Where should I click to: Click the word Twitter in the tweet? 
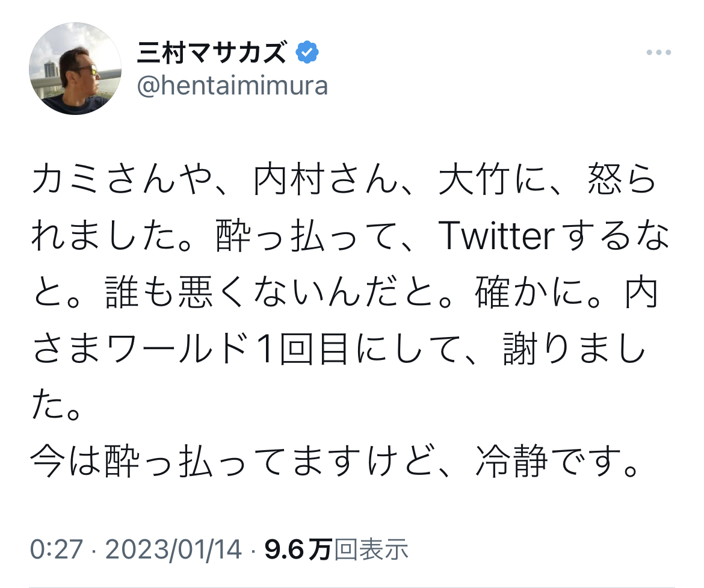[496, 240]
